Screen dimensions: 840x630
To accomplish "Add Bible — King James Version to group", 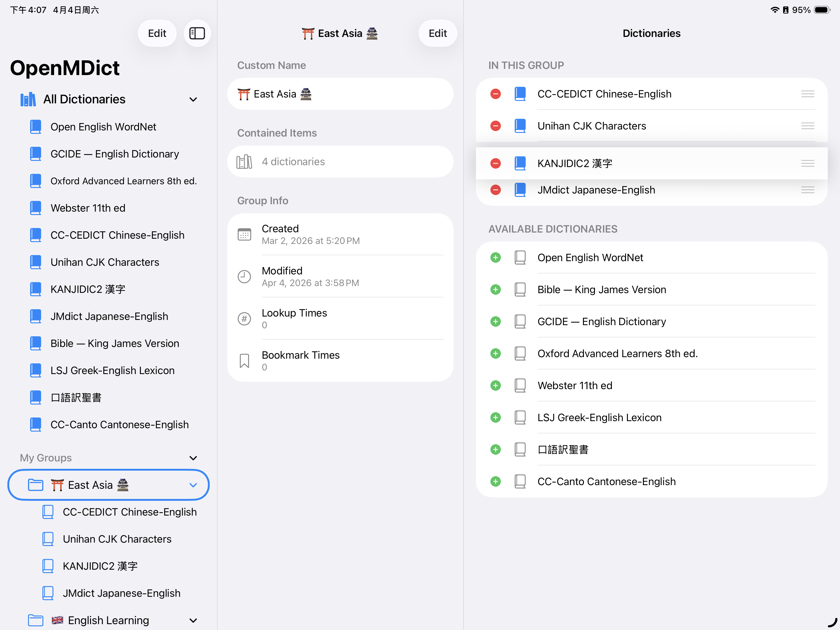I will pos(495,289).
